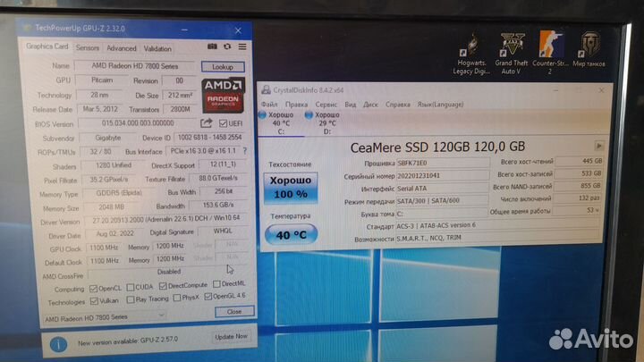Take a GPU-Z screenshot with camera icon
Screen dimensions: 644x362
[212, 46]
